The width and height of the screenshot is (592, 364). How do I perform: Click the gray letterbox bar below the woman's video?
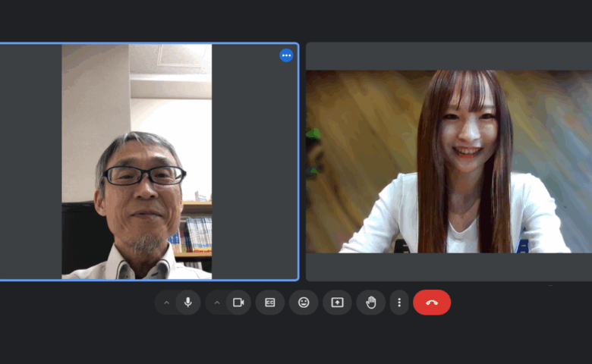coord(448,267)
